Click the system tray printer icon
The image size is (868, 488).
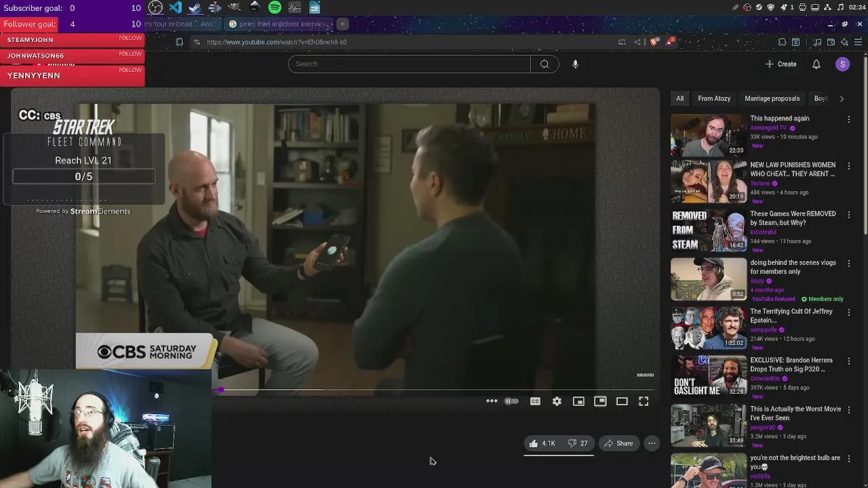click(802, 7)
